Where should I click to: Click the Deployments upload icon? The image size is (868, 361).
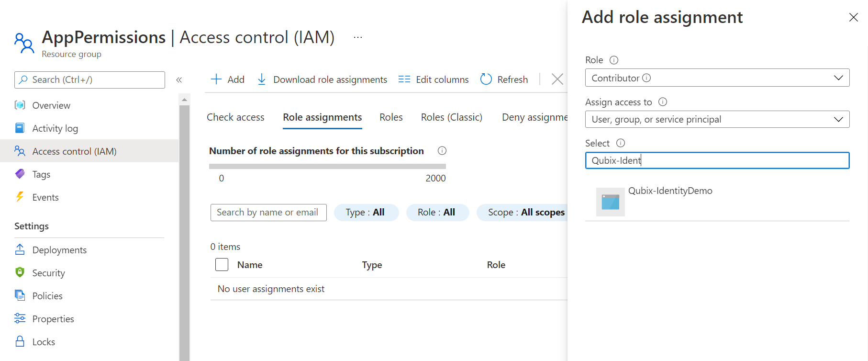(20, 249)
